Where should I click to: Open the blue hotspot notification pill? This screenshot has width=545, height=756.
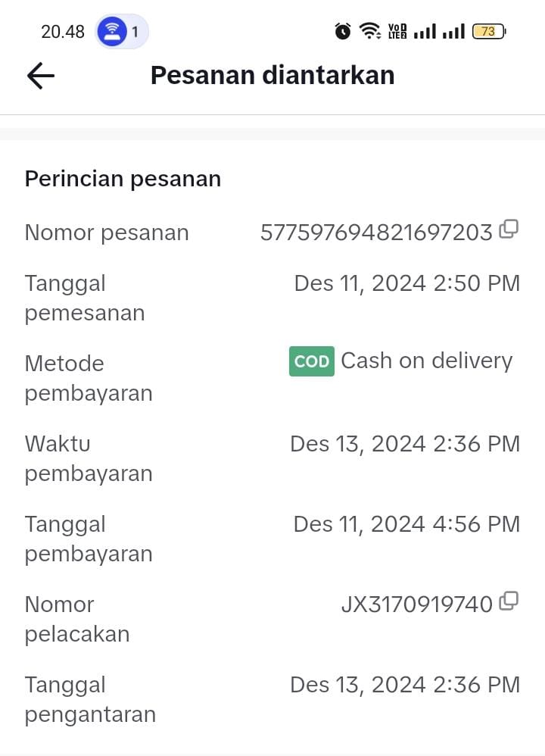point(121,31)
